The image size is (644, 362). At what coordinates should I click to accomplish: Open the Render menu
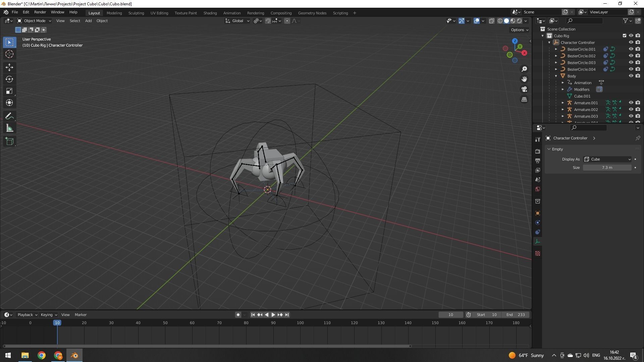coord(40,12)
